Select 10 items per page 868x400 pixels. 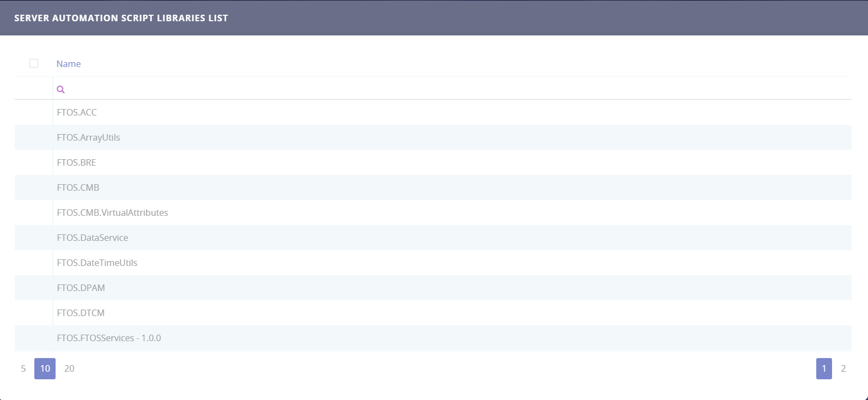tap(45, 368)
